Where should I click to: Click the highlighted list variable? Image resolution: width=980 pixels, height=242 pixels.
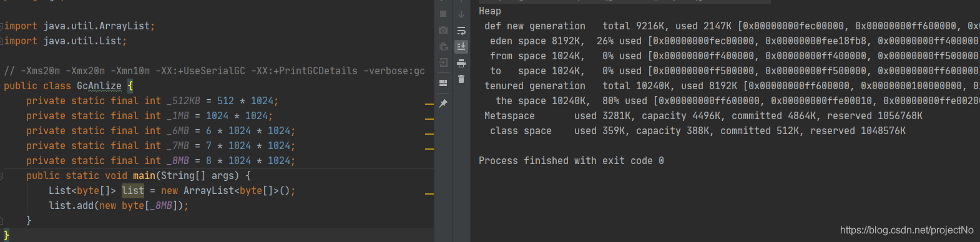133,191
